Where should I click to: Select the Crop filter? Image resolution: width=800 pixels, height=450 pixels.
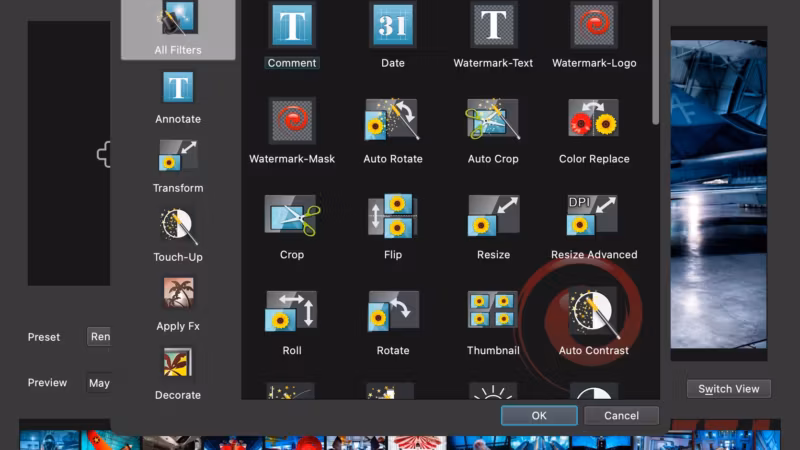point(292,227)
